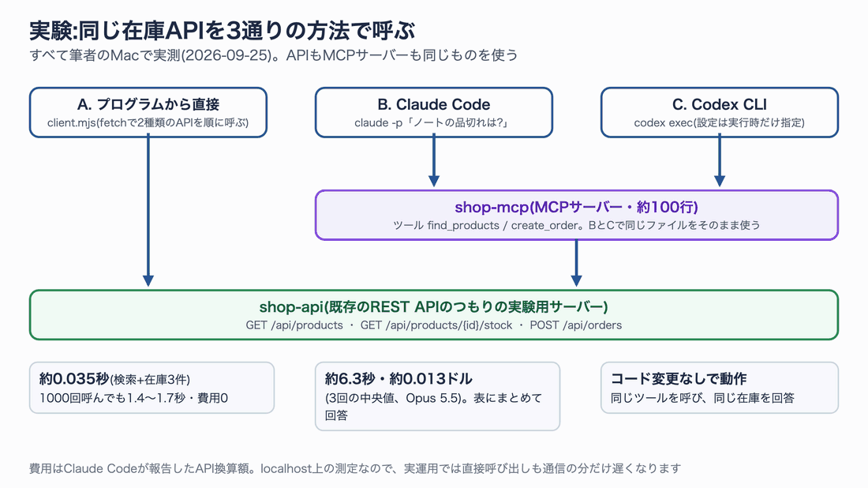Click the claude -p command text
The width and height of the screenshot is (868, 488).
pos(434,123)
